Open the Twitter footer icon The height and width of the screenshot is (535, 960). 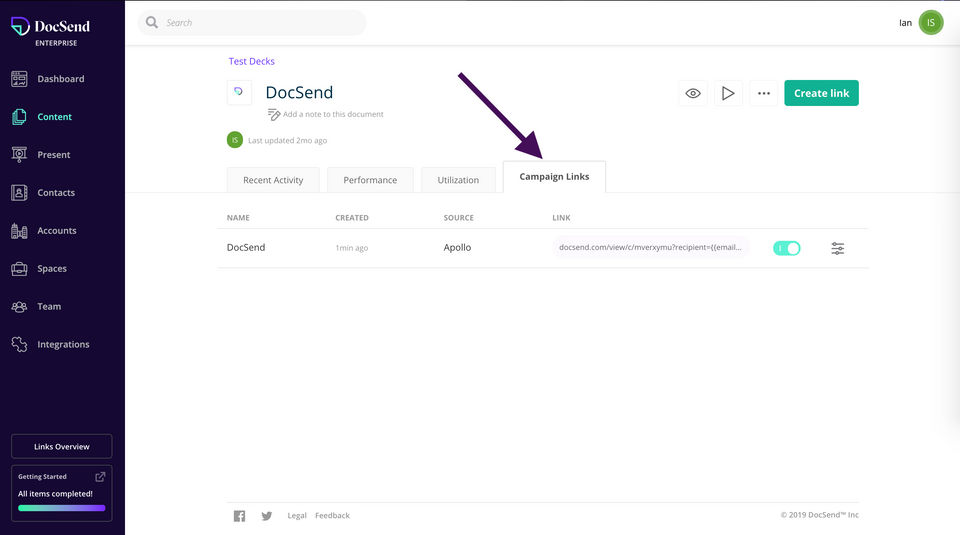tap(266, 516)
